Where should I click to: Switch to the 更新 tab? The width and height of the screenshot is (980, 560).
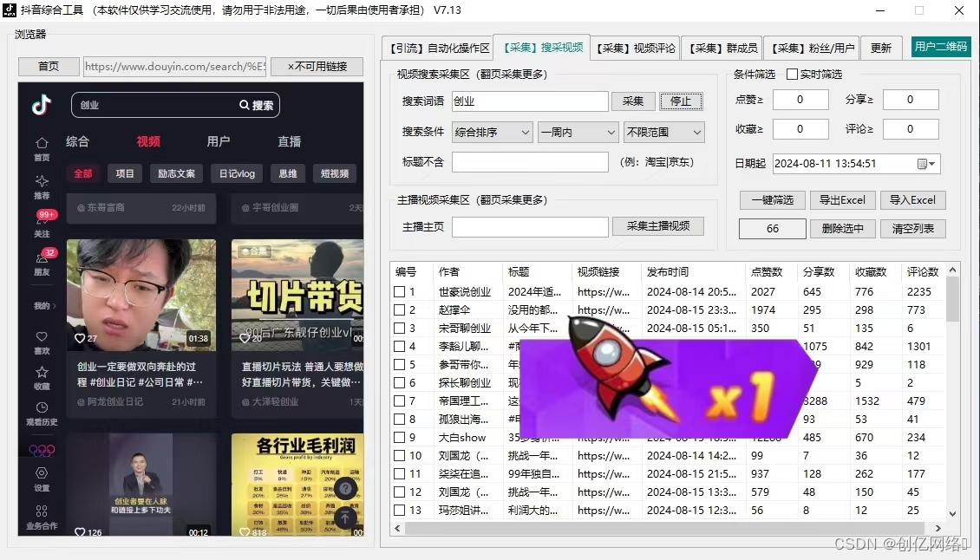pyautogui.click(x=881, y=49)
